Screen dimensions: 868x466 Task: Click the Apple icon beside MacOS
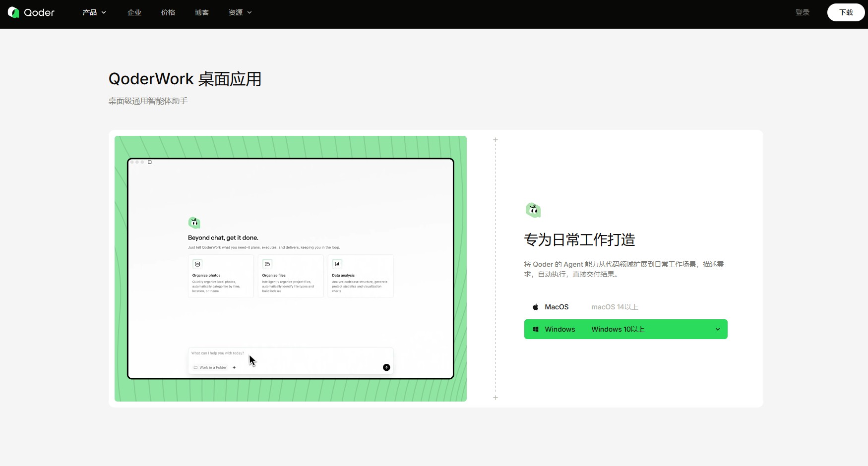[536, 306]
